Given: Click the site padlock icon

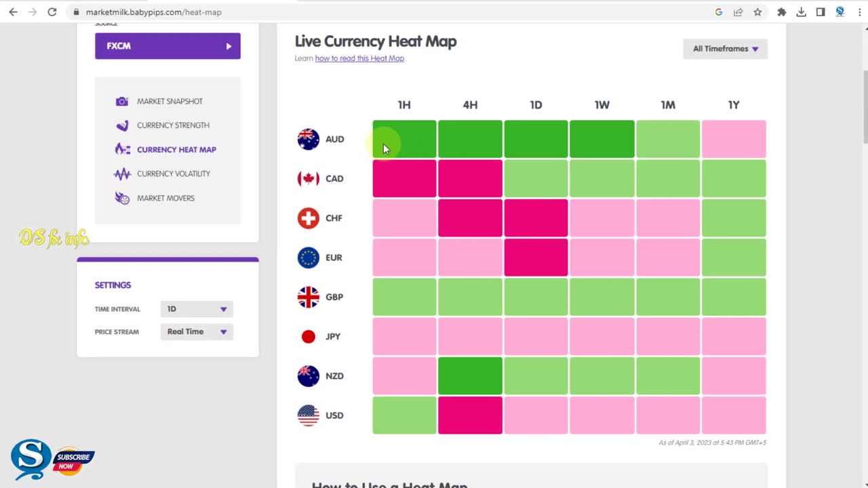Looking at the screenshot, I should 76,12.
